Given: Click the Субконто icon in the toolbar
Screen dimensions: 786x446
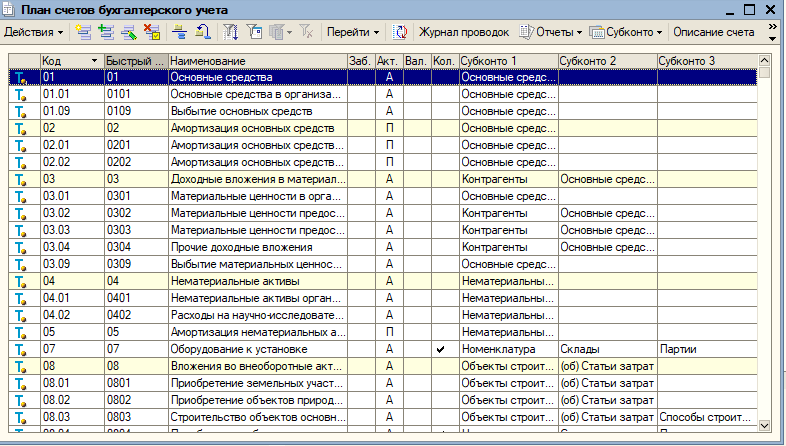Looking at the screenshot, I should 597,32.
